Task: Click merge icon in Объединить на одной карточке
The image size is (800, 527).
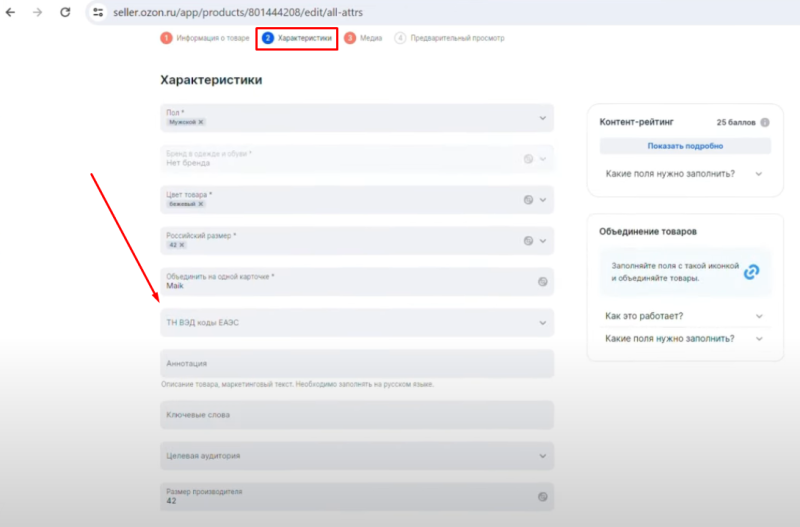Action: tap(542, 281)
